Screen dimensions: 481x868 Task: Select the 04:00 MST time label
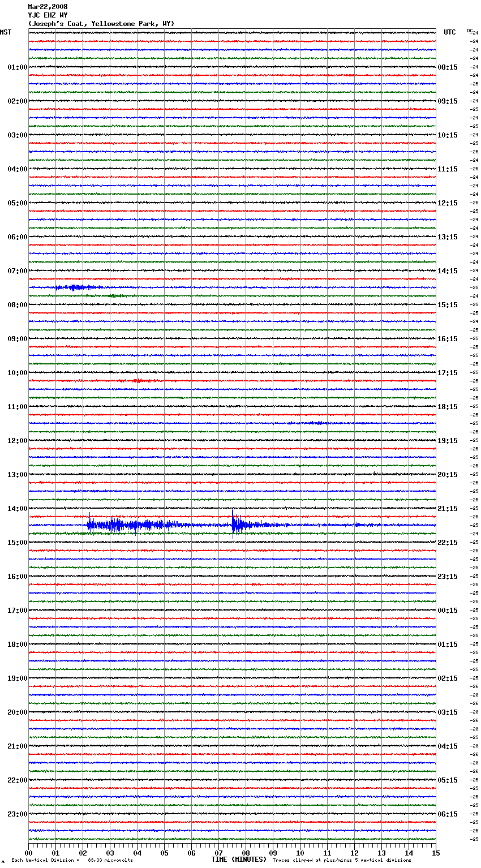18,169
